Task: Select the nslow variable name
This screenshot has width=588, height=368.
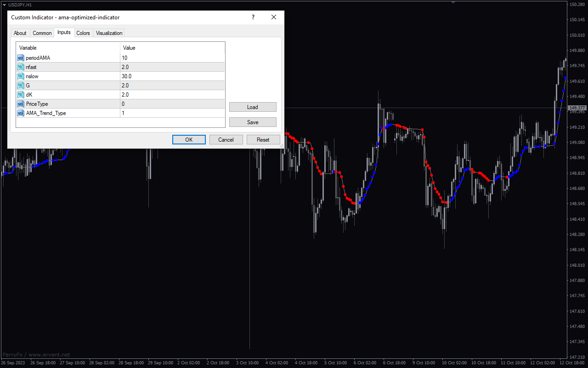Action: pos(32,76)
